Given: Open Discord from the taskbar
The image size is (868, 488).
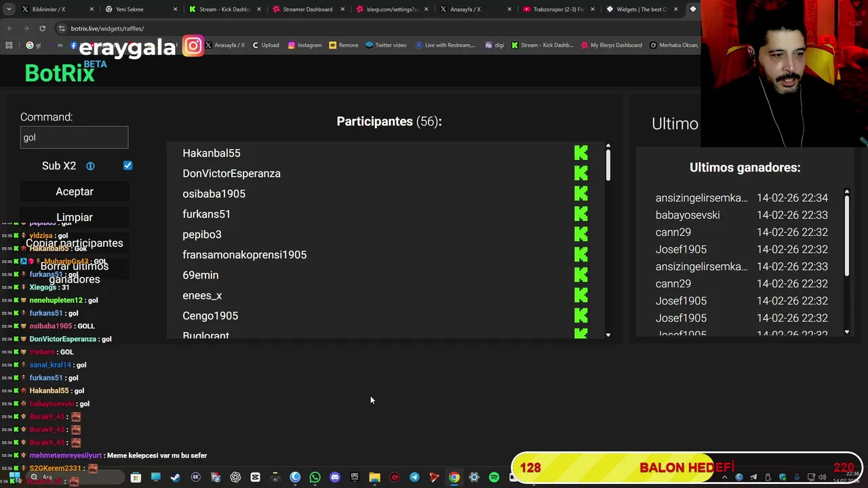Looking at the screenshot, I should click(x=334, y=477).
